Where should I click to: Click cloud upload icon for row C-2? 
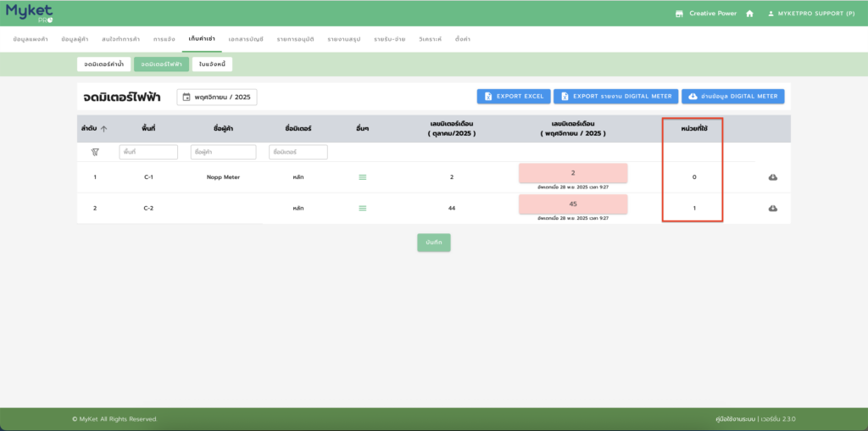pyautogui.click(x=773, y=208)
